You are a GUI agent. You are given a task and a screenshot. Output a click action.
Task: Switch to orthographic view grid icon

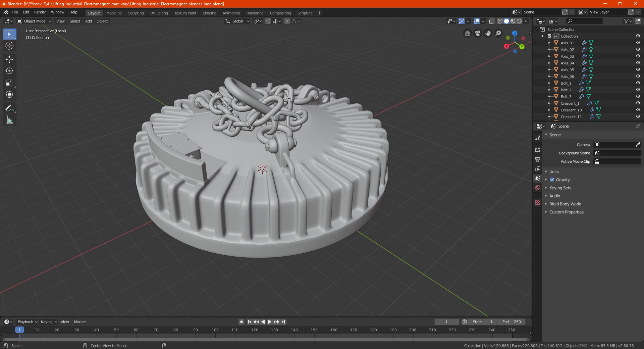point(468,33)
